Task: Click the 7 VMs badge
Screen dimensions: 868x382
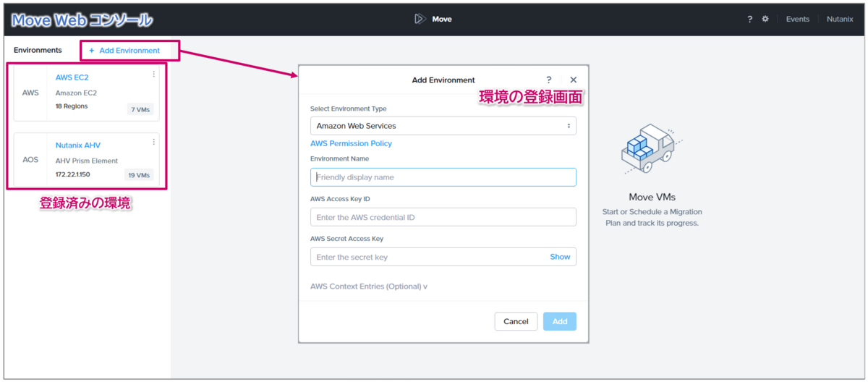Action: click(x=141, y=109)
